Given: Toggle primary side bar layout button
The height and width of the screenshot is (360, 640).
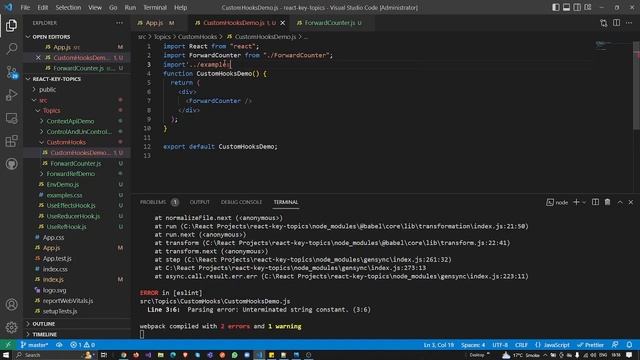Looking at the screenshot, I should pos(556,7).
